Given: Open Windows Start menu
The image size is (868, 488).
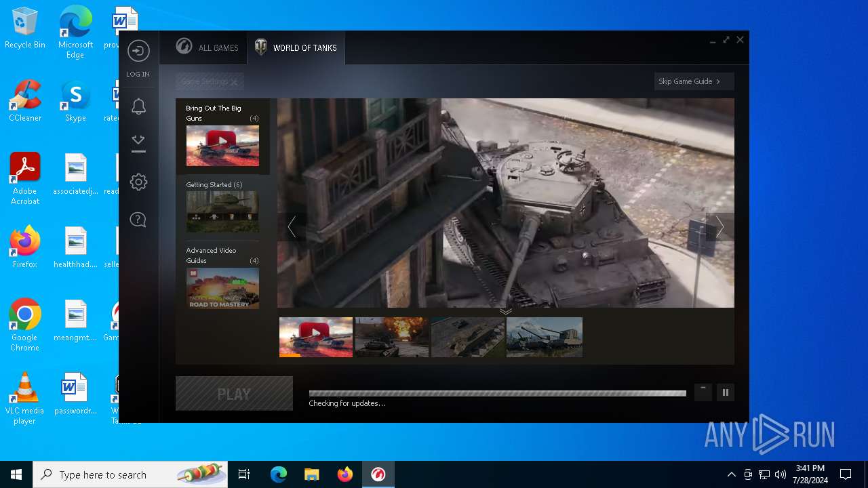Looking at the screenshot, I should (x=16, y=474).
